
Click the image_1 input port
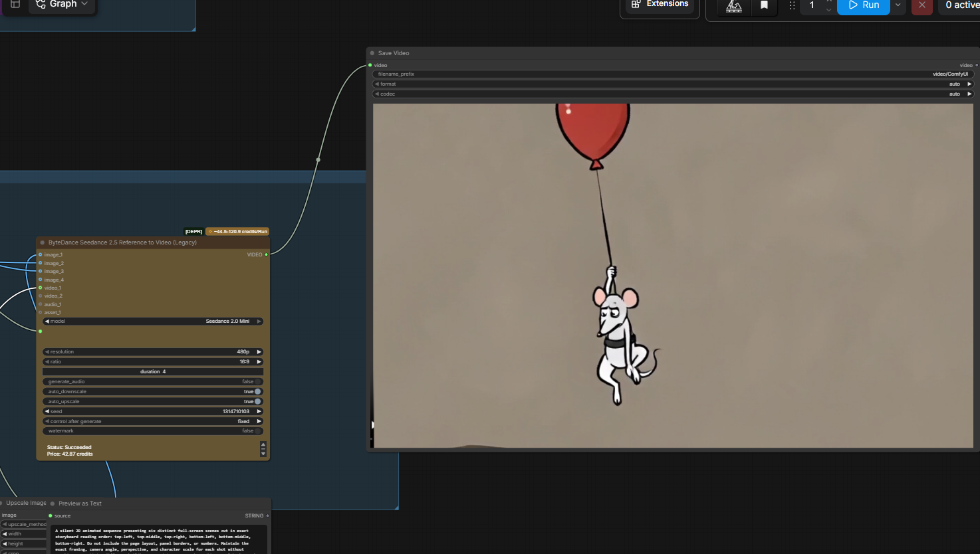(x=41, y=254)
